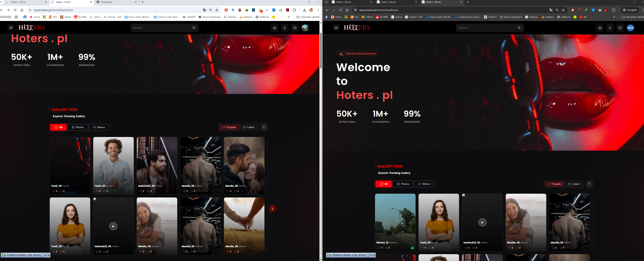Select the Videos gallery tab in light-theme window
The width and height of the screenshot is (644, 261).
point(99,127)
